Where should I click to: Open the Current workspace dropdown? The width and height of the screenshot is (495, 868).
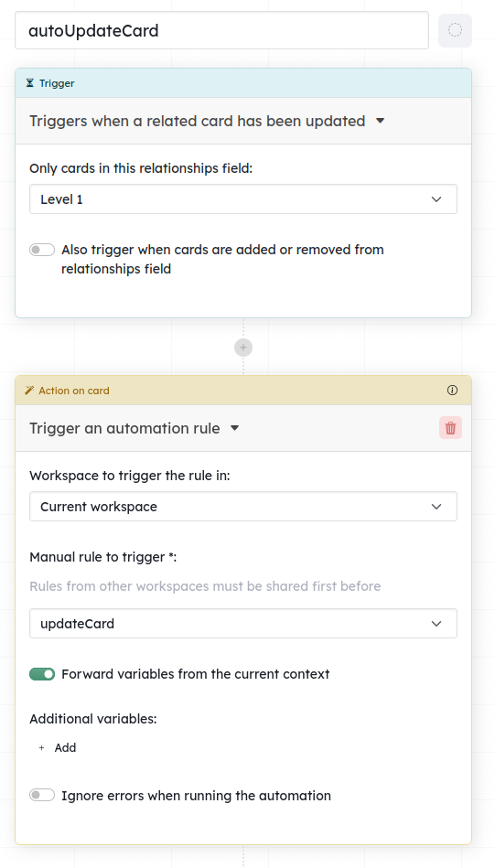tap(243, 507)
